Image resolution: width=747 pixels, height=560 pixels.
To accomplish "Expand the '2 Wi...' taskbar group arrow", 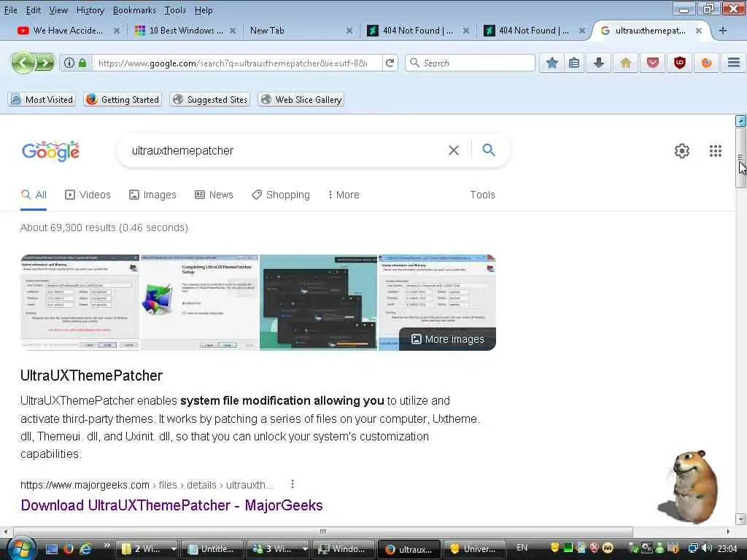I will [x=174, y=549].
